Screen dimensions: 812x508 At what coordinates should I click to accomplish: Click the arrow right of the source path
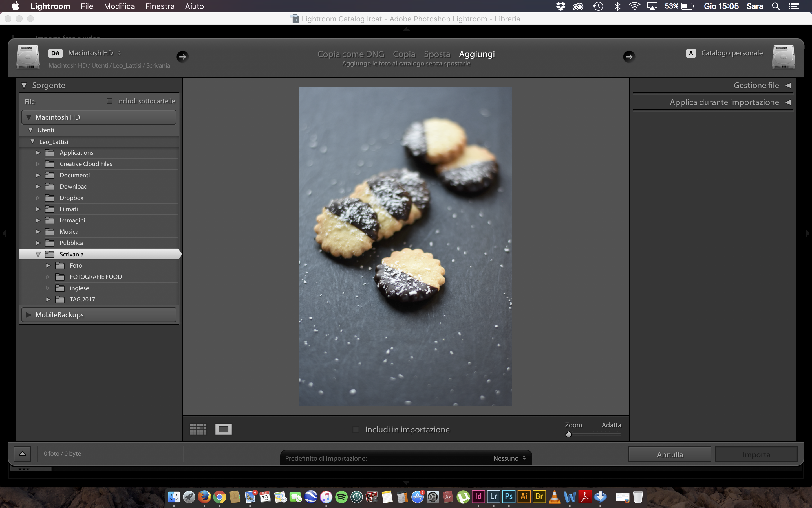click(x=182, y=57)
